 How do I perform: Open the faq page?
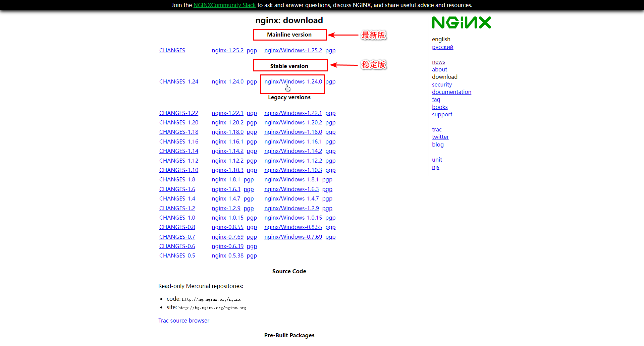click(436, 99)
